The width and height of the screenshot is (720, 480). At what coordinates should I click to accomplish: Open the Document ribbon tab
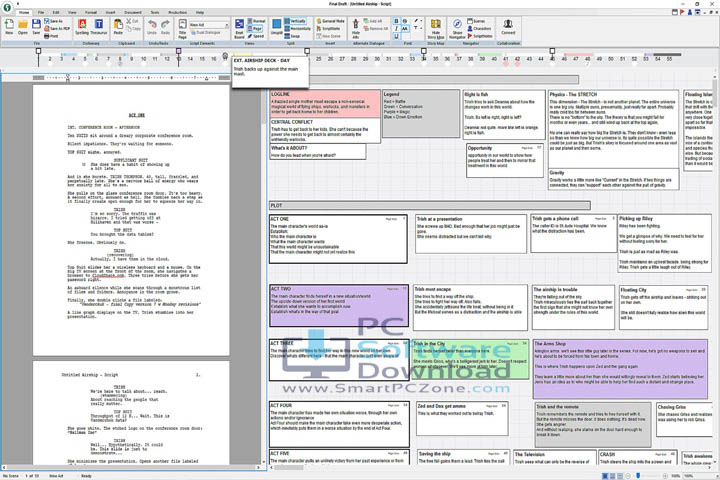(133, 12)
